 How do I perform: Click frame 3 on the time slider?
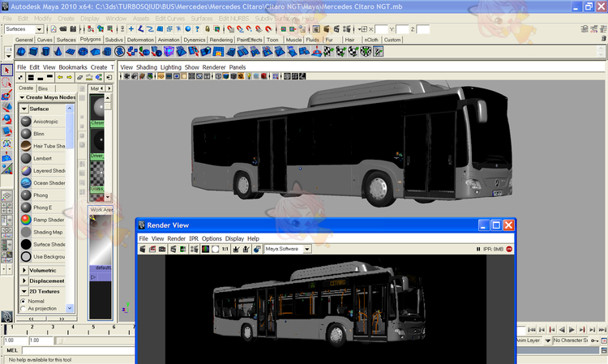[x=53, y=329]
